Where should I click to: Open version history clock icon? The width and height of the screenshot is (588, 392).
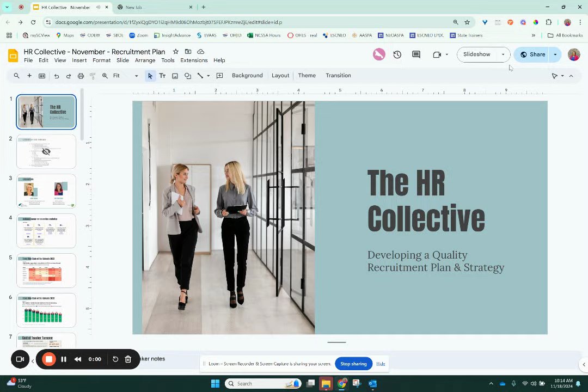[397, 55]
